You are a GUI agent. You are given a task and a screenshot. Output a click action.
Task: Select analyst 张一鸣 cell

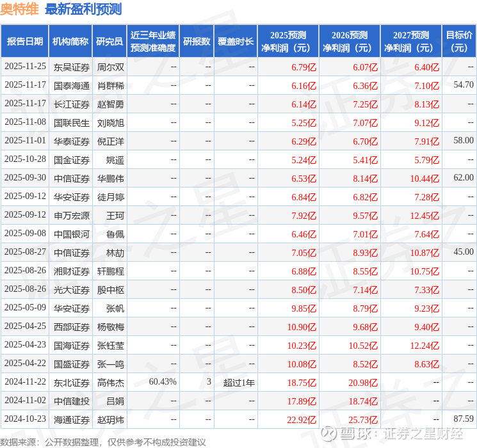[110, 364]
